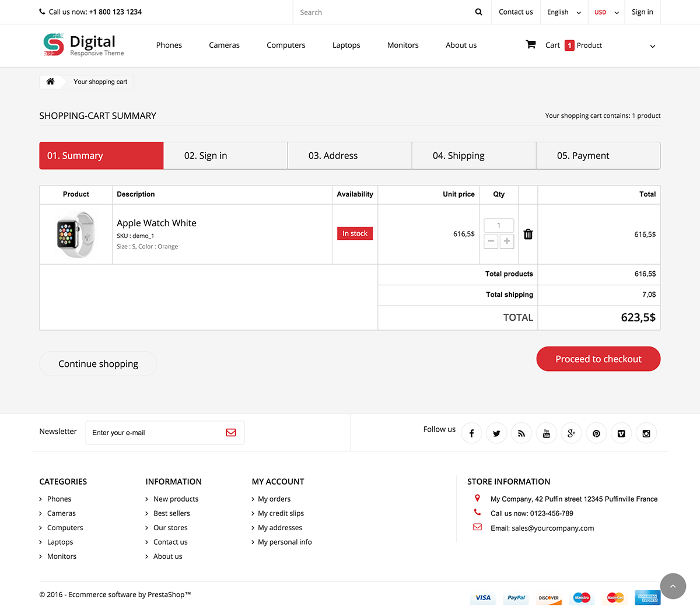The image size is (700, 613).
Task: Expand the cart dropdown chevron
Action: [x=653, y=46]
